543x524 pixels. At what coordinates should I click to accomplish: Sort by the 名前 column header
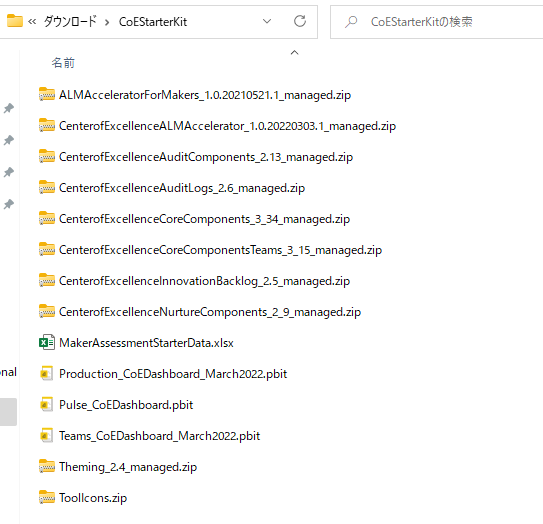tap(63, 63)
